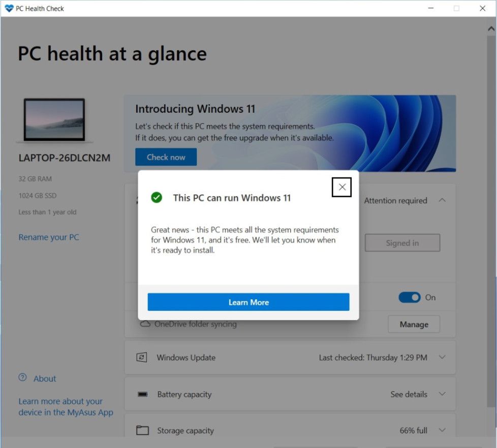Open the MyAsus App learn more link
The width and height of the screenshot is (497, 448).
[66, 407]
